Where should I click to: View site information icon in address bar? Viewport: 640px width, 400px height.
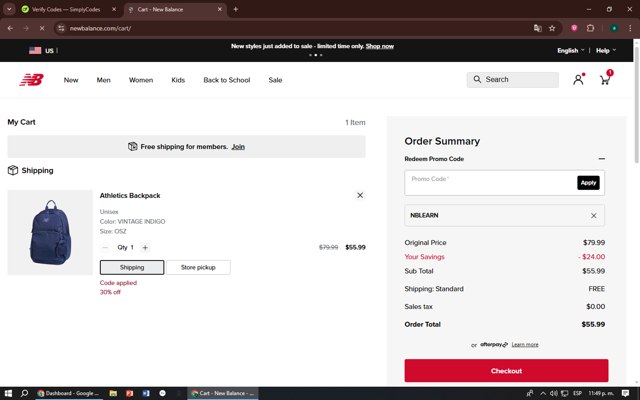tap(61, 28)
